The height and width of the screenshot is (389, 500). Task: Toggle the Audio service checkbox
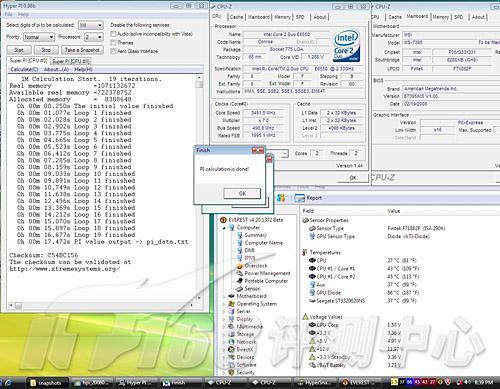(x=113, y=34)
